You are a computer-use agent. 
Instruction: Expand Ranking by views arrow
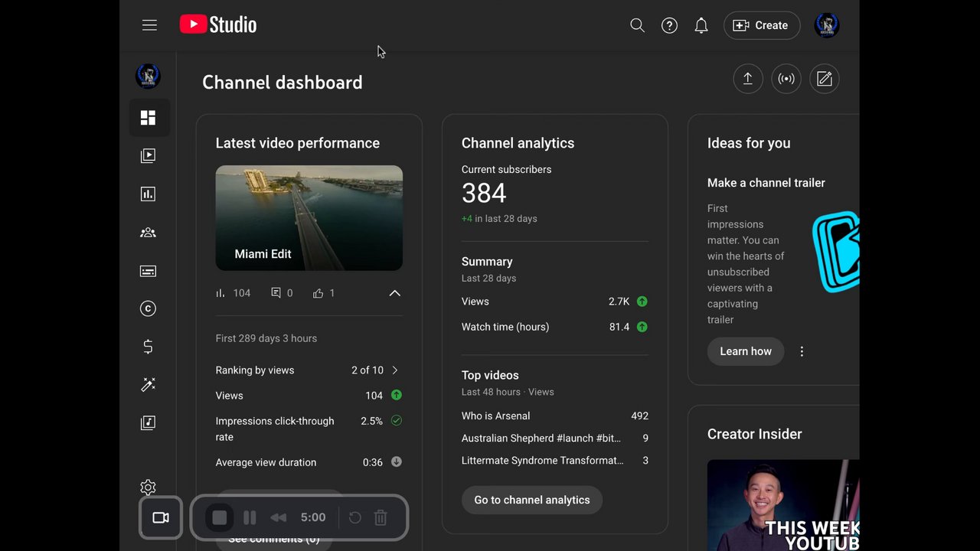pos(395,370)
